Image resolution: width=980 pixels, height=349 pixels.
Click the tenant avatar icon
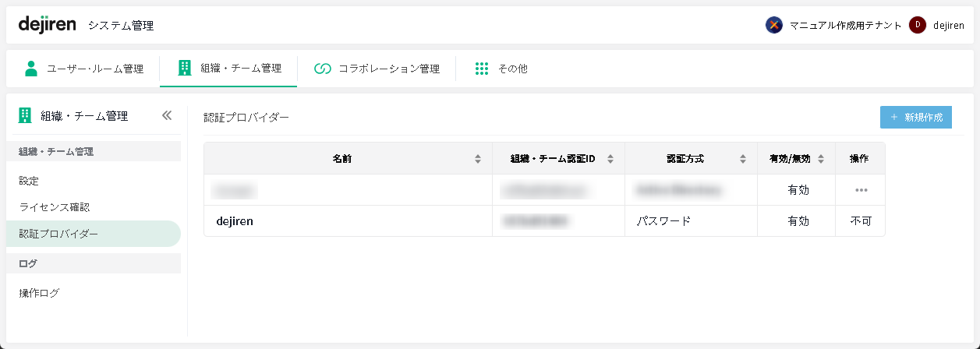pyautogui.click(x=773, y=25)
